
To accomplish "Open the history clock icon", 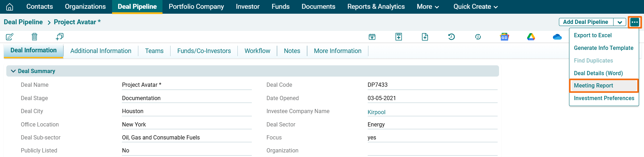I will 451,37.
